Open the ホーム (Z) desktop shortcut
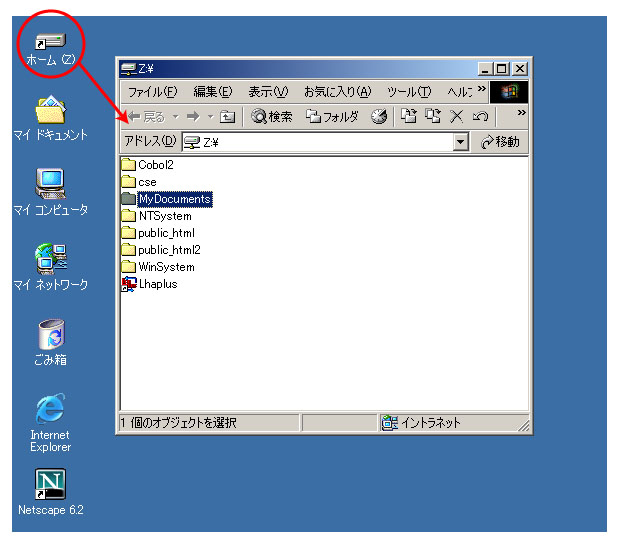This screenshot has height=536, width=617. click(x=51, y=50)
